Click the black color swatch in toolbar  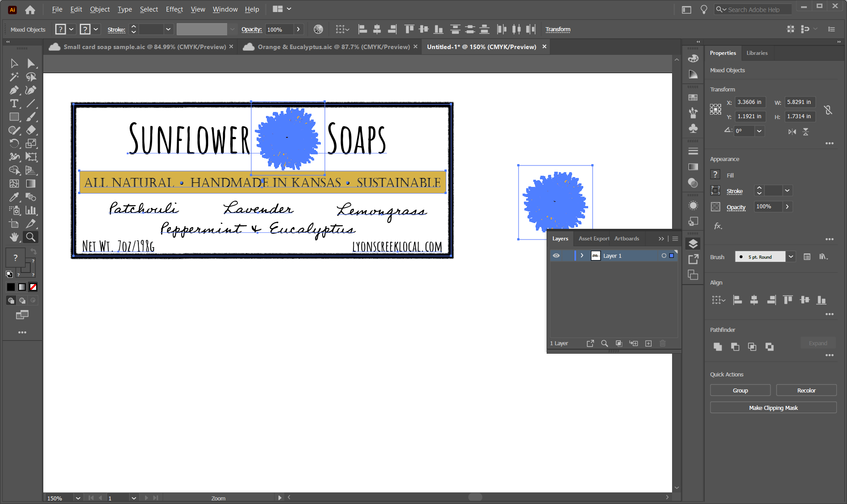(11, 287)
